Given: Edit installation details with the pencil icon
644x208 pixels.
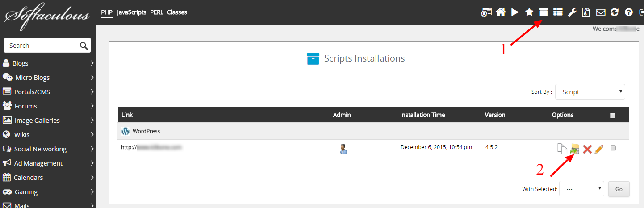Looking at the screenshot, I should [599, 149].
